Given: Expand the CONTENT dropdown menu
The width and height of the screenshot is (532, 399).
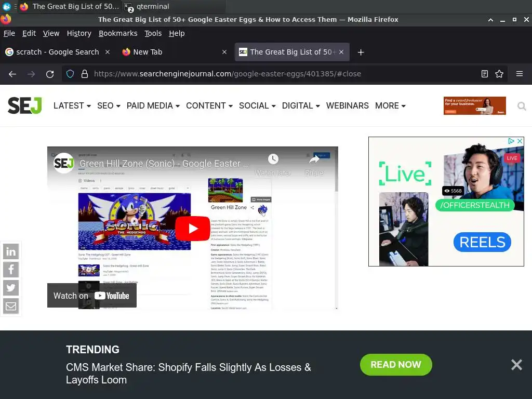Looking at the screenshot, I should coord(209,106).
